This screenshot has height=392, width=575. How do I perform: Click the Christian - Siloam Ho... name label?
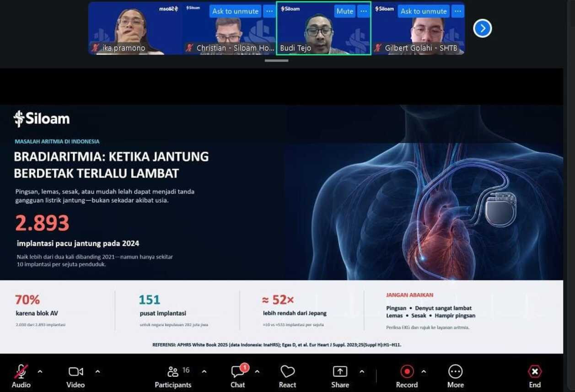[x=235, y=48]
